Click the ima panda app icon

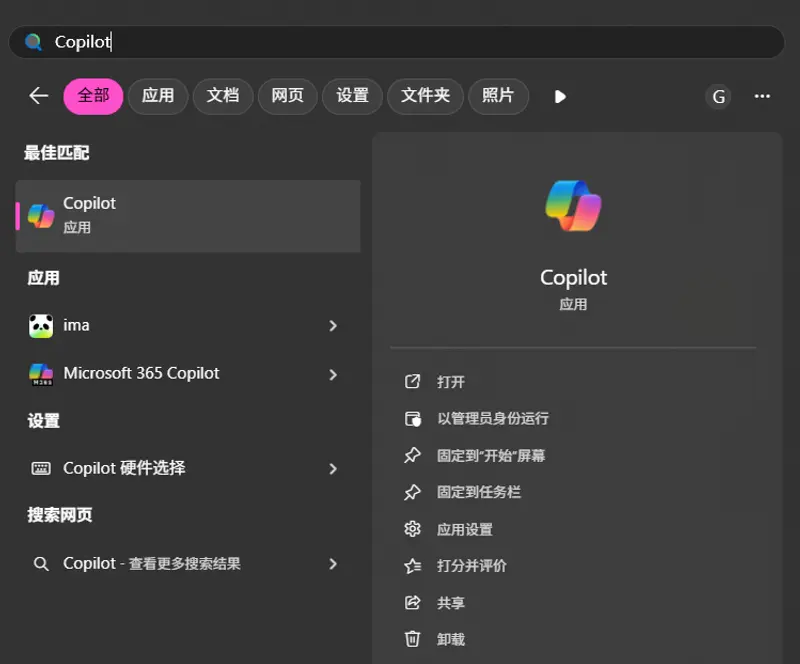(40, 325)
